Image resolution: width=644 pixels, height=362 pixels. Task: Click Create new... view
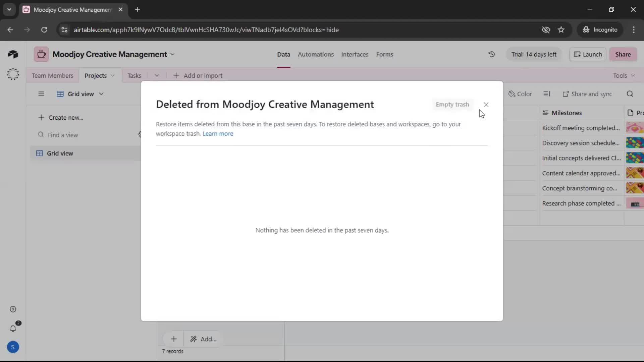61,118
